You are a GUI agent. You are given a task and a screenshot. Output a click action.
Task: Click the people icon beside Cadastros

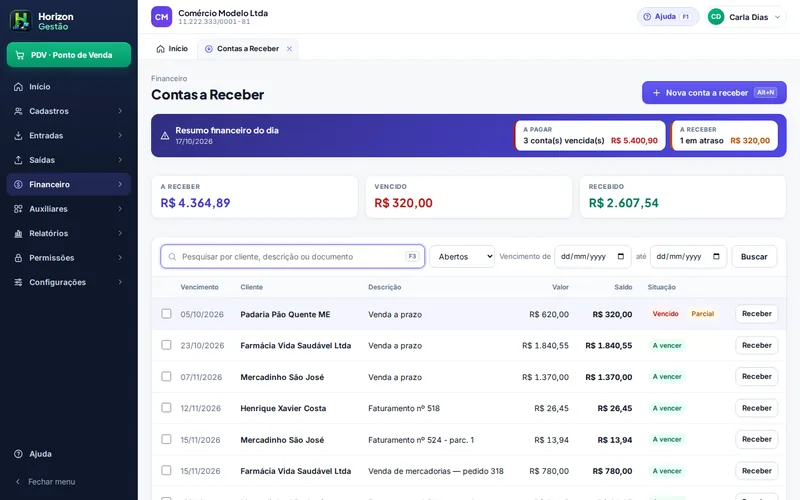pyautogui.click(x=18, y=111)
